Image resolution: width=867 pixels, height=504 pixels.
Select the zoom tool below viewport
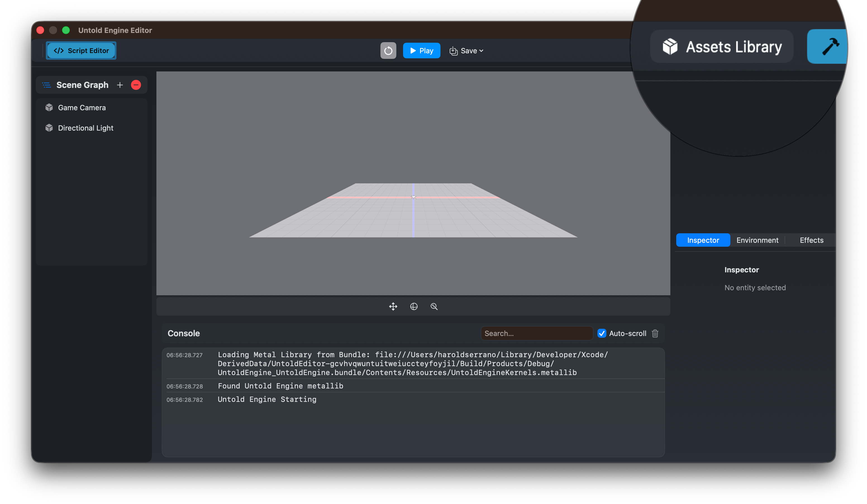[434, 306]
